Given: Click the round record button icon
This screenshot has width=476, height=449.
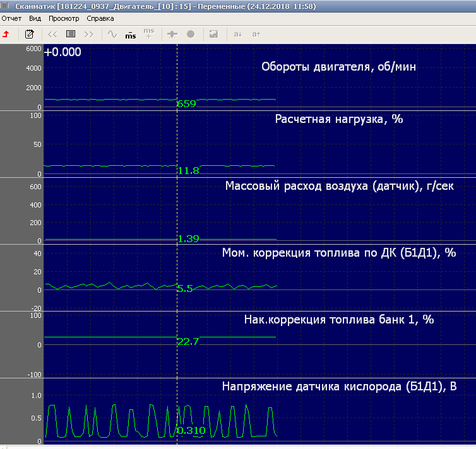Looking at the screenshot, I should pos(191,34).
